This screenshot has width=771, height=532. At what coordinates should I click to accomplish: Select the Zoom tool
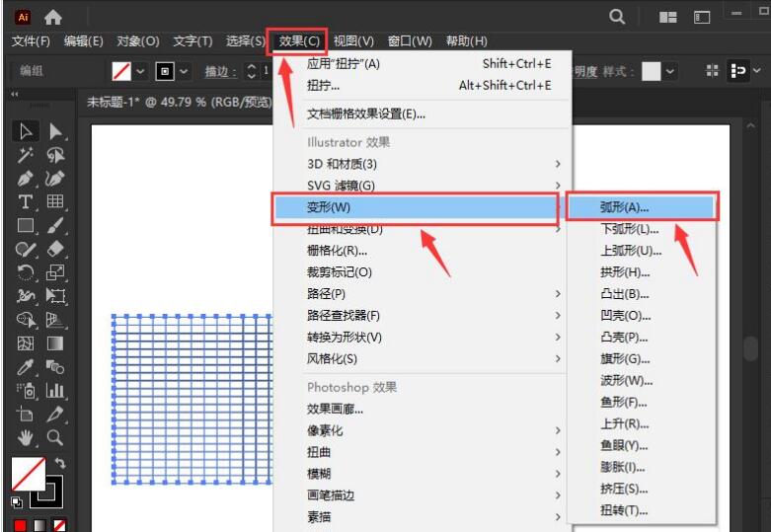[x=56, y=437]
